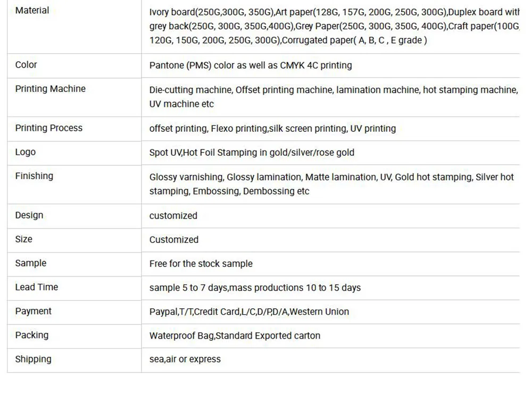Click the Ivory board material description cell
Screen dimensions: 532x395
tap(334, 27)
